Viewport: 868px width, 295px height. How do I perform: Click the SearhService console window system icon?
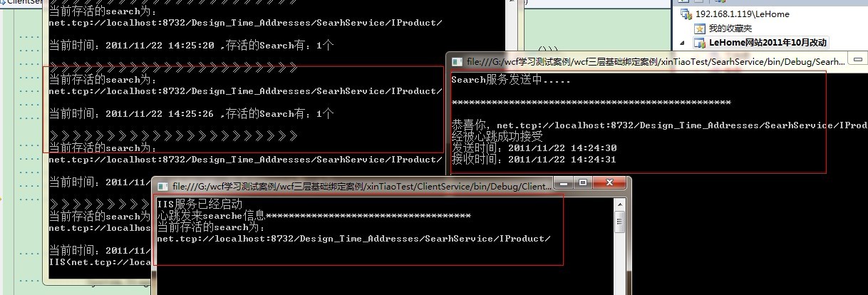pos(456,61)
